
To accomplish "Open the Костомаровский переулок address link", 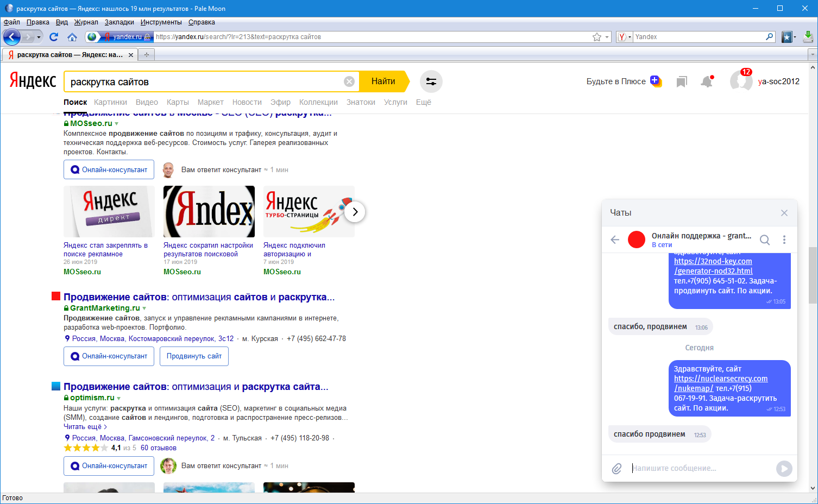I will pos(153,339).
